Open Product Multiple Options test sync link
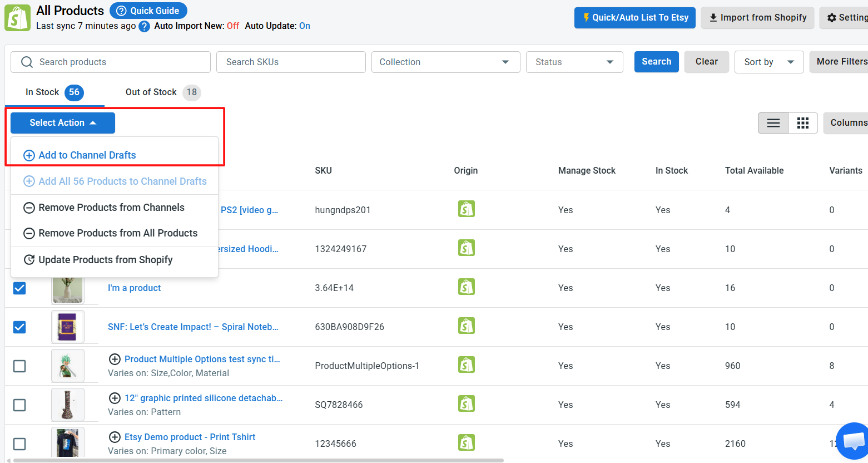Screen dimensions: 868x463 pyautogui.click(x=202, y=359)
